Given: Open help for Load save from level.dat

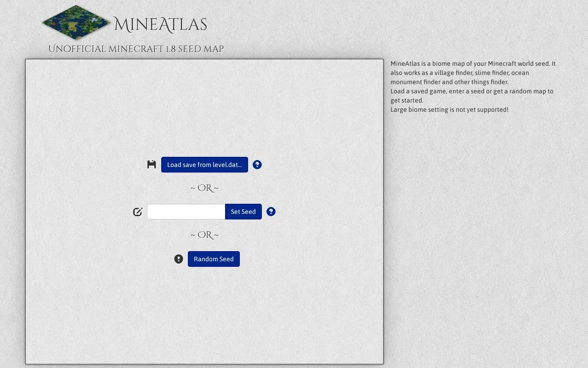Looking at the screenshot, I should tap(257, 165).
